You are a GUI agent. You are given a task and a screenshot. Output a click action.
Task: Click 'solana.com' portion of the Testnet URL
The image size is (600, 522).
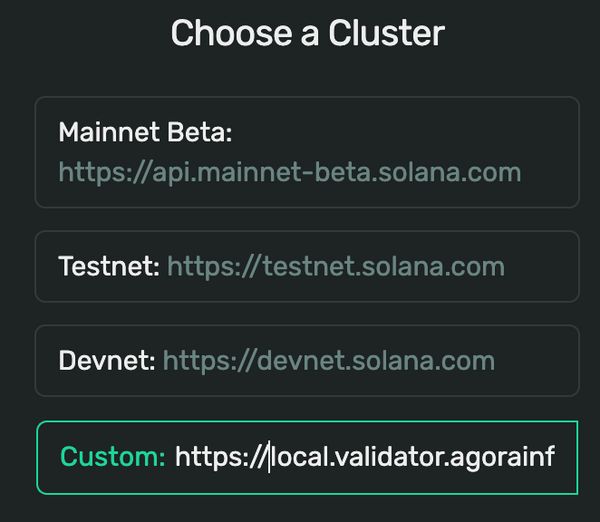tap(433, 267)
